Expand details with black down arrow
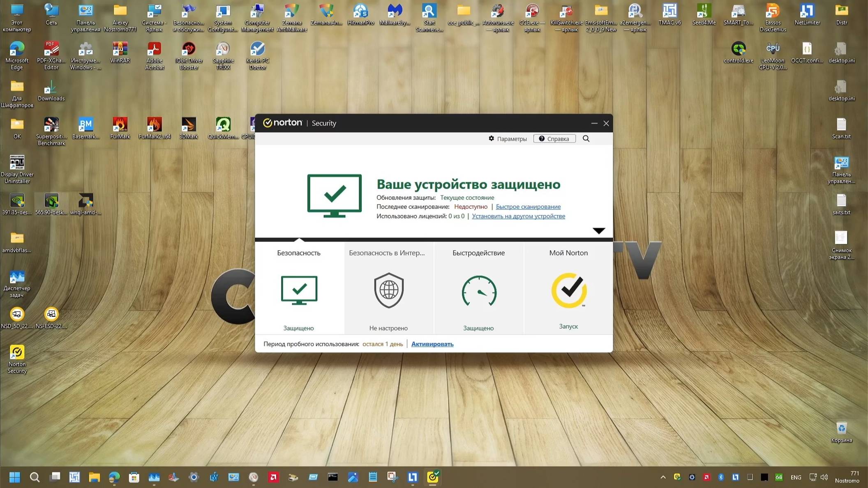This screenshot has height=488, width=868. tap(599, 231)
